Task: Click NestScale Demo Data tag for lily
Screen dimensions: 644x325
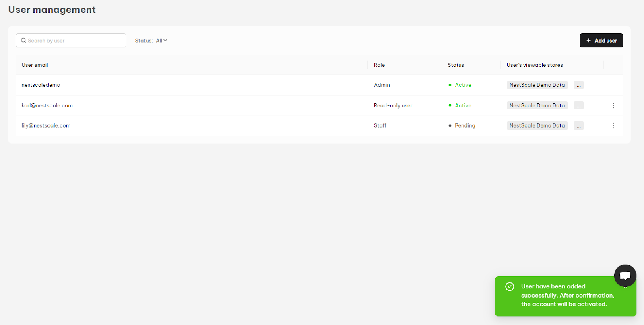Action: (537, 125)
